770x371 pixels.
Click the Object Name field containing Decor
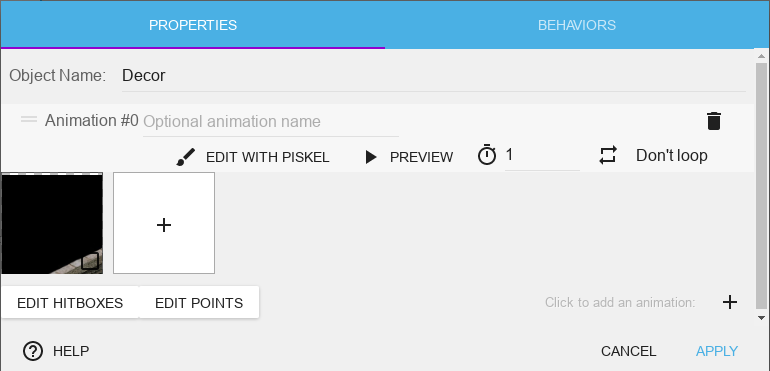(x=434, y=76)
